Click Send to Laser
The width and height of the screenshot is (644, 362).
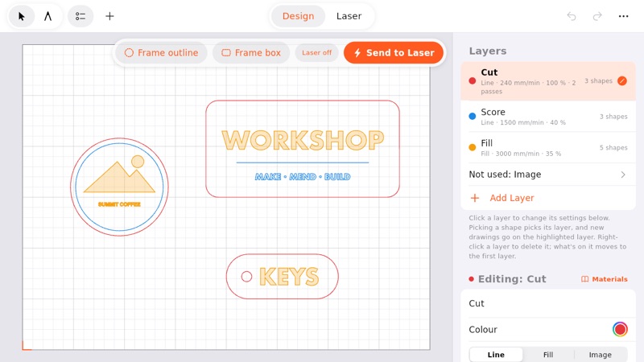[394, 52]
